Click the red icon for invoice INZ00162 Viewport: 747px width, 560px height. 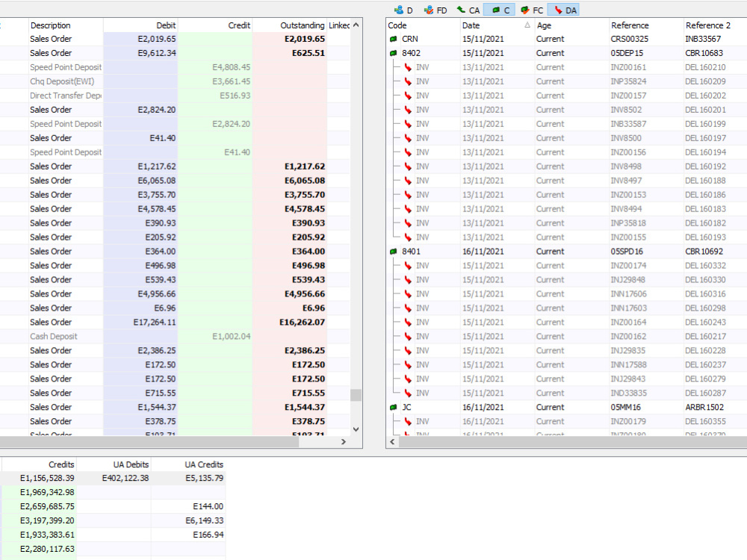(x=408, y=337)
